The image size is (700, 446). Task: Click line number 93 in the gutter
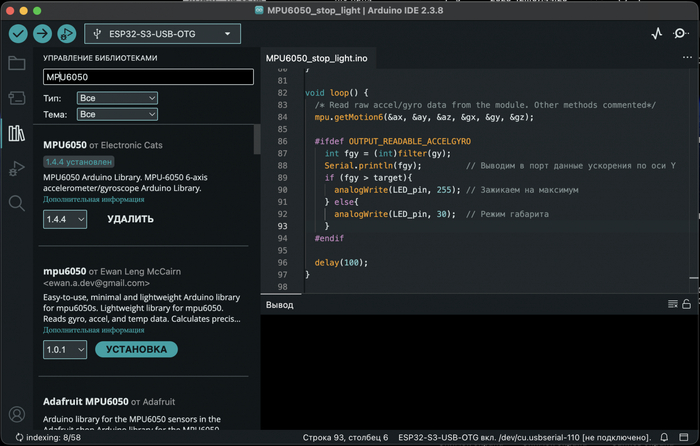[x=282, y=226]
